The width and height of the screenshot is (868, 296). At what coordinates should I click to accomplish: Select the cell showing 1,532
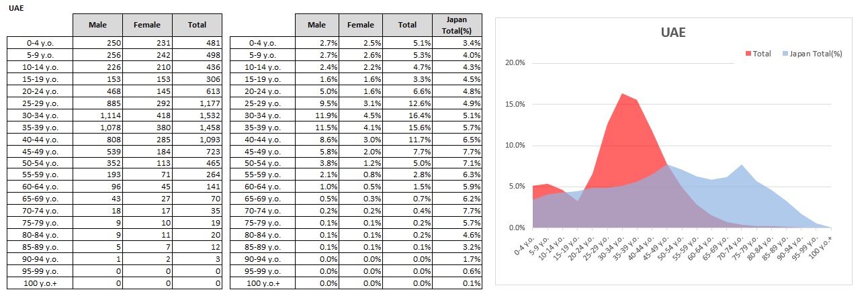198,115
